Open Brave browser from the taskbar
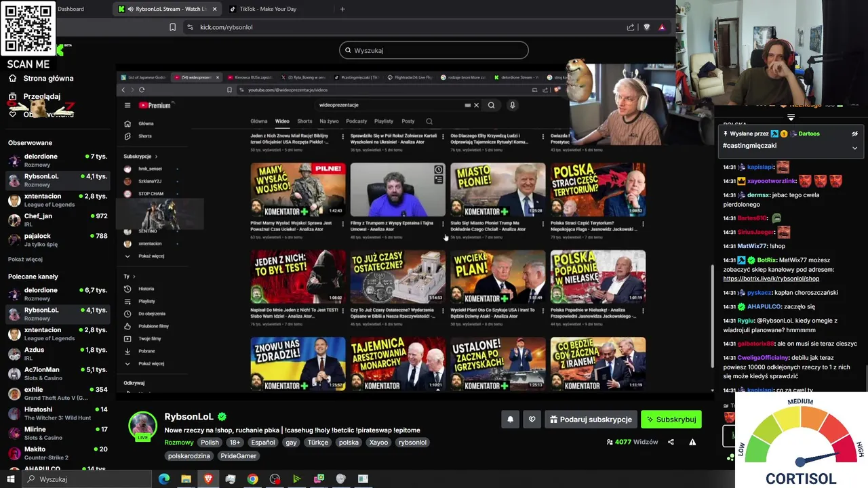 click(x=208, y=479)
